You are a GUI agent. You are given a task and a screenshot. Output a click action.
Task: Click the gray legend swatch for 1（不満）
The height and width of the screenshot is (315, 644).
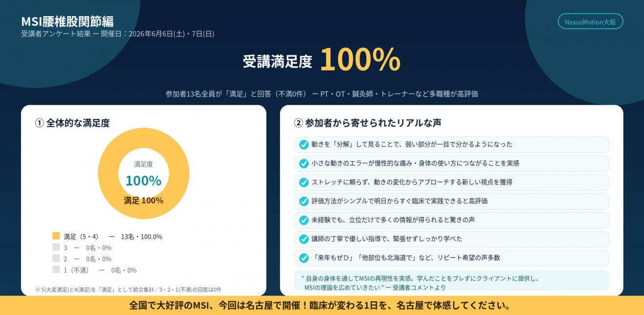pyautogui.click(x=56, y=270)
